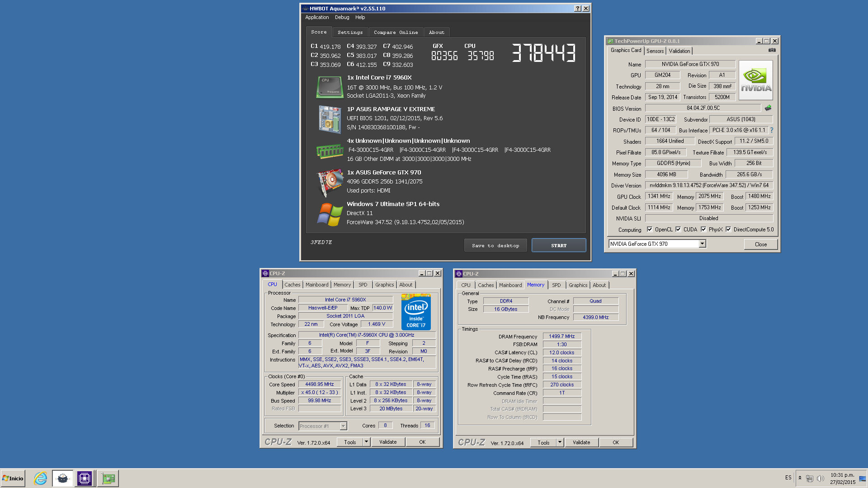Open the About tab in Aquamark
Image resolution: width=868 pixels, height=488 pixels.
point(436,32)
